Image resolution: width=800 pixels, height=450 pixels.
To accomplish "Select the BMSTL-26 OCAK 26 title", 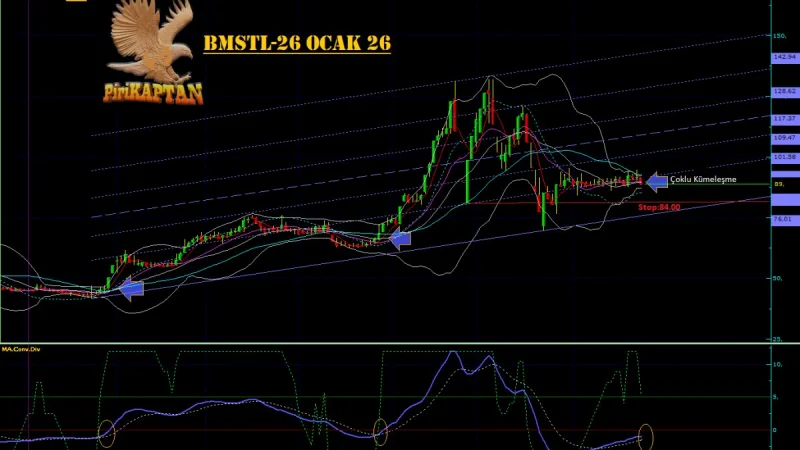I will coord(297,43).
